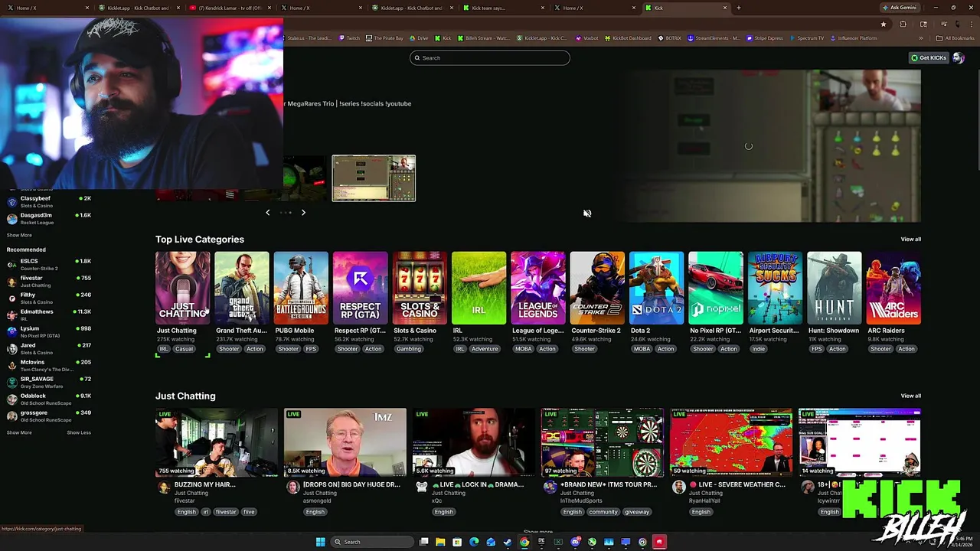980x551 pixels.
Task: Open Slots & Casino category cover
Action: (420, 288)
